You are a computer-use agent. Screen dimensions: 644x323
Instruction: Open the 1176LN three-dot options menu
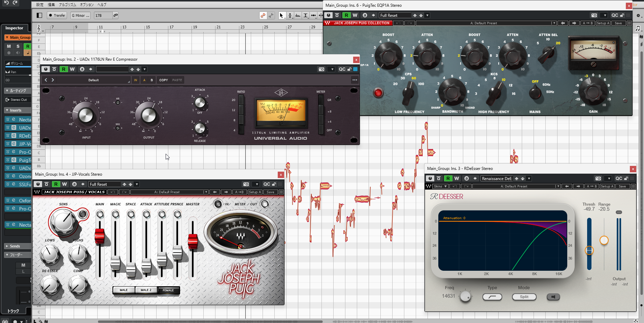tap(354, 80)
